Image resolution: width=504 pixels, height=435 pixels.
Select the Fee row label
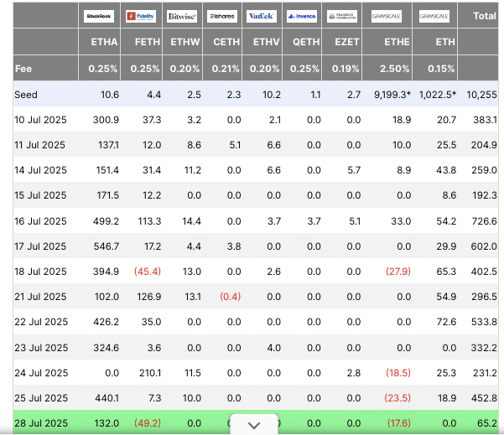pyautogui.click(x=23, y=68)
